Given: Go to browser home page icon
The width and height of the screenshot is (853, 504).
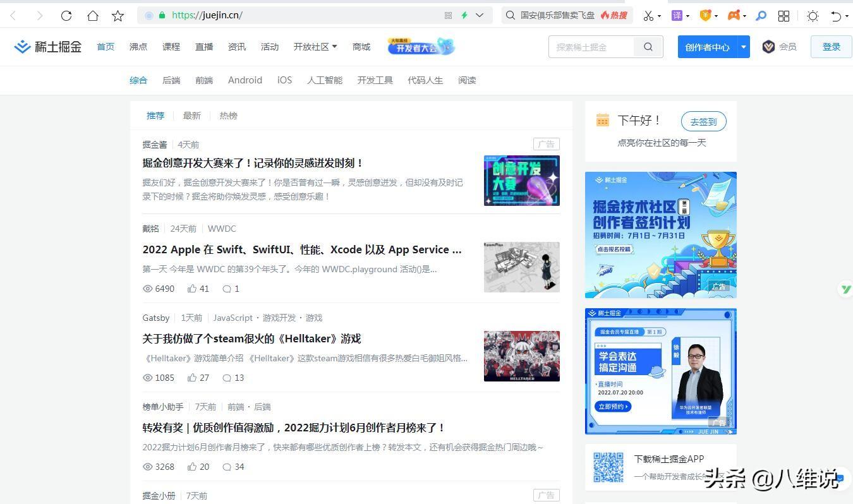Looking at the screenshot, I should (x=92, y=16).
